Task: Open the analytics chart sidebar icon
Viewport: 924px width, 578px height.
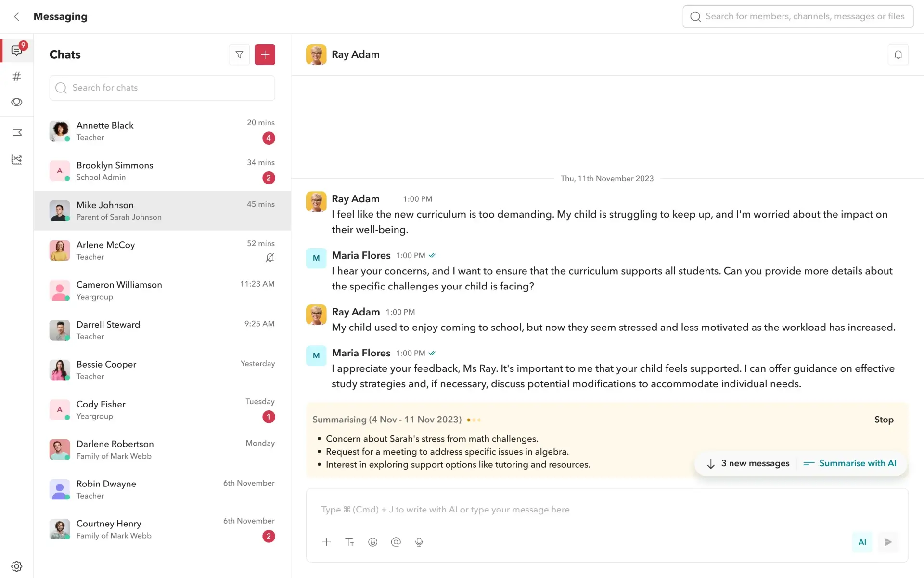Action: click(17, 159)
